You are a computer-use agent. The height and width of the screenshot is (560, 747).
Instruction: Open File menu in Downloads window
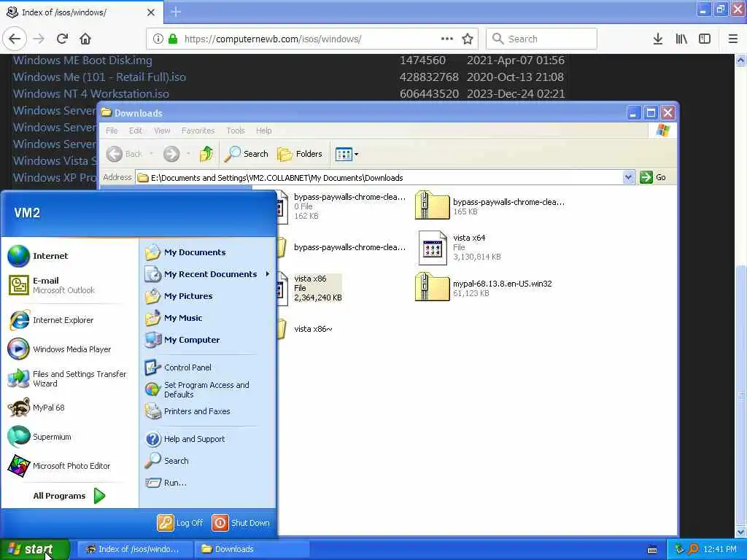coord(112,131)
